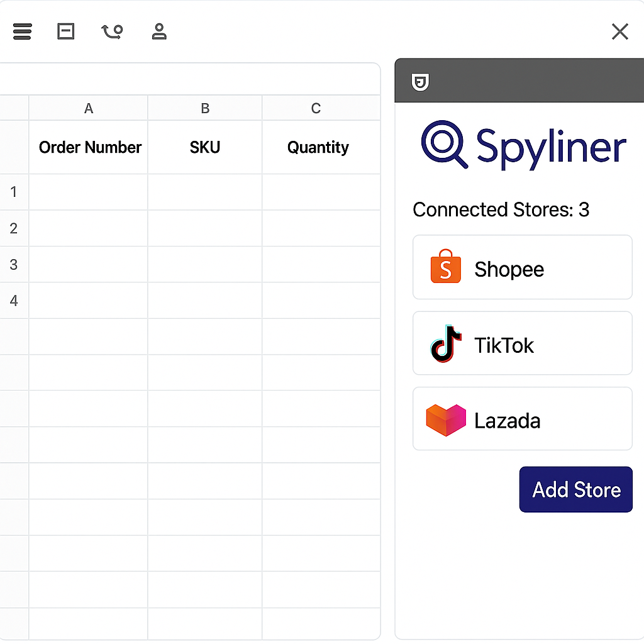Open the hamburger menu at top left
644x644 pixels.
click(x=22, y=31)
